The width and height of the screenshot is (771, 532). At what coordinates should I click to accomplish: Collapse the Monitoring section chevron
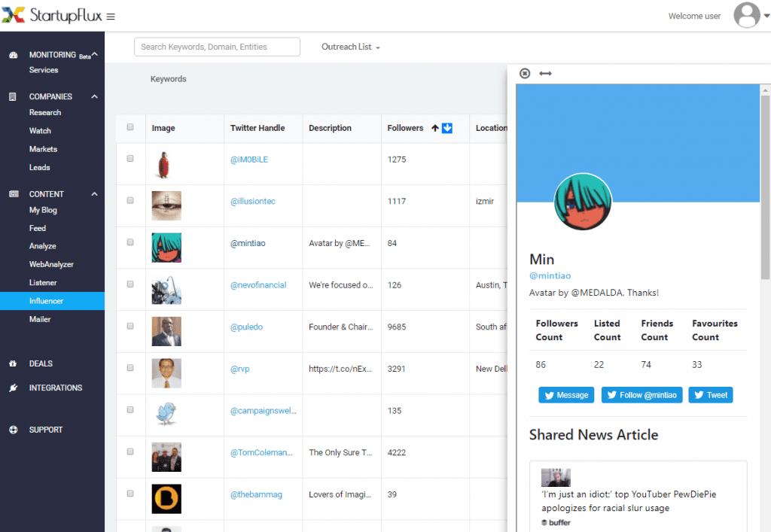(95, 54)
